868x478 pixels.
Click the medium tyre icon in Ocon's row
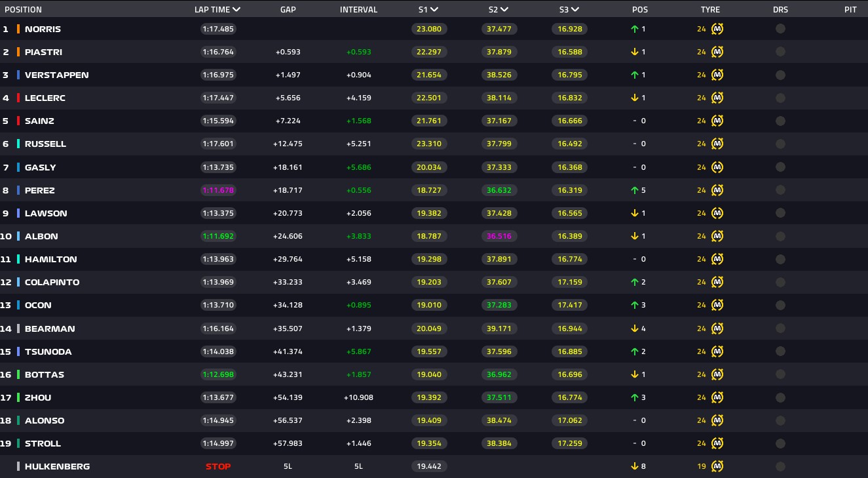coord(717,305)
